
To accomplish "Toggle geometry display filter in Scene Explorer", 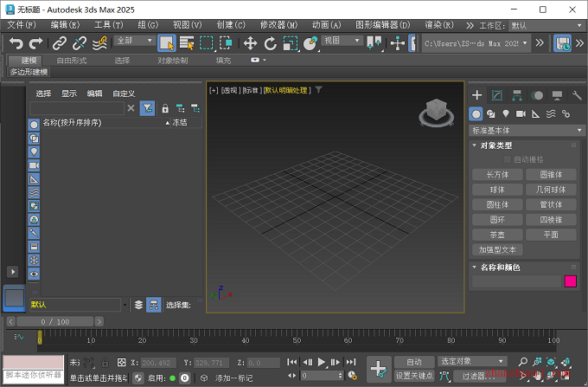I will (34, 125).
